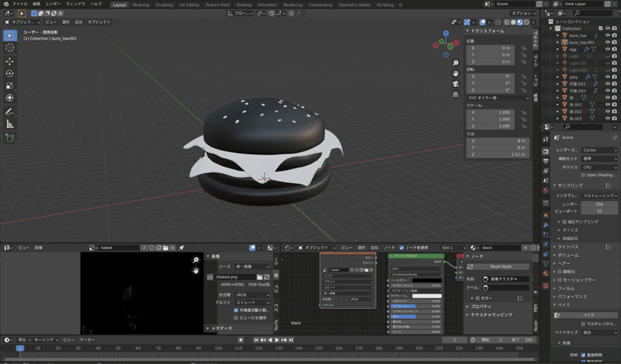621x364 pixels.
Task: Switch to the Sculpting workspace tab
Action: tap(164, 4)
